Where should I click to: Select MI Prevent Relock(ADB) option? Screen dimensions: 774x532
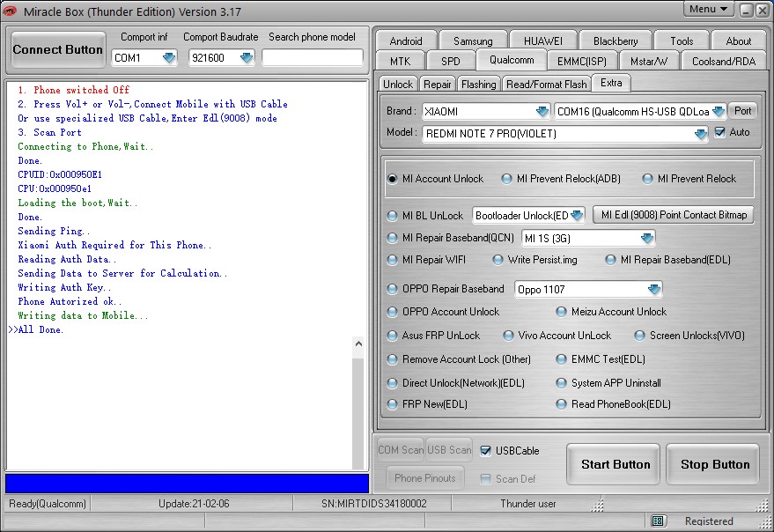coord(506,179)
